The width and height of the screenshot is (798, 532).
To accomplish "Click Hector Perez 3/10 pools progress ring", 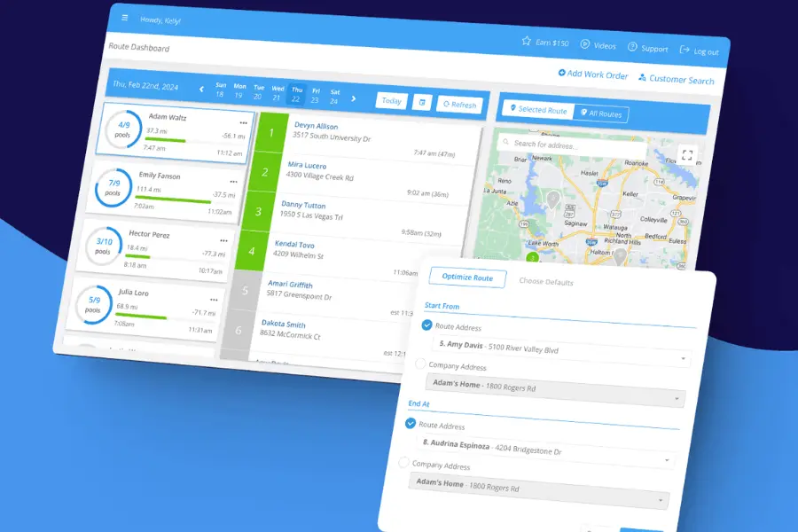I will (104, 246).
